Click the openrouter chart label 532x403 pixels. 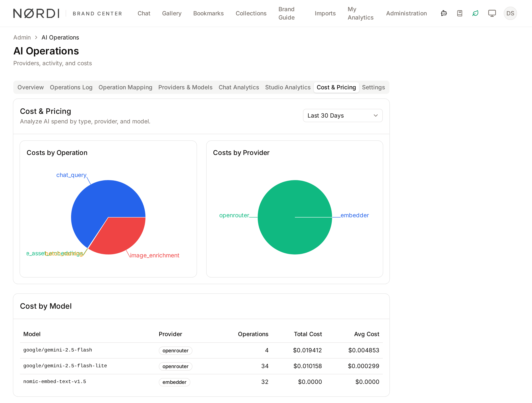tap(234, 215)
